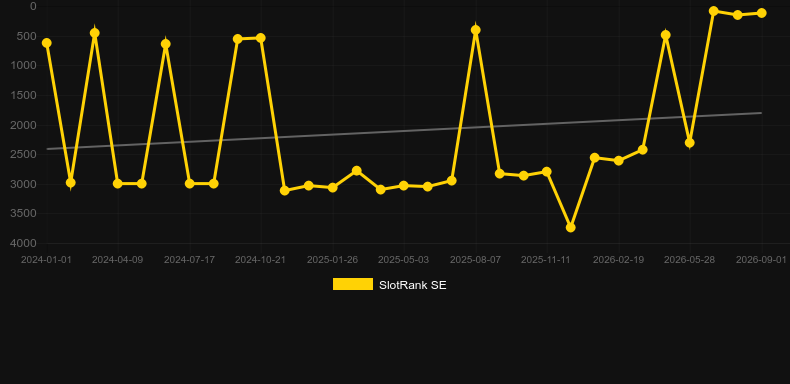Screen dimensions: 790x384
Task: Select the last data point at 2026-09-01
Action: (x=761, y=13)
